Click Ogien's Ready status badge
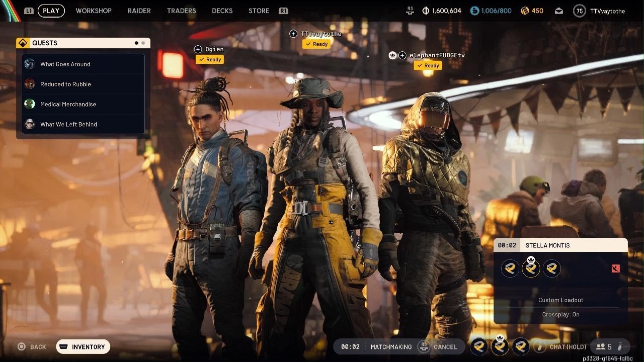The image size is (644, 362). (210, 59)
